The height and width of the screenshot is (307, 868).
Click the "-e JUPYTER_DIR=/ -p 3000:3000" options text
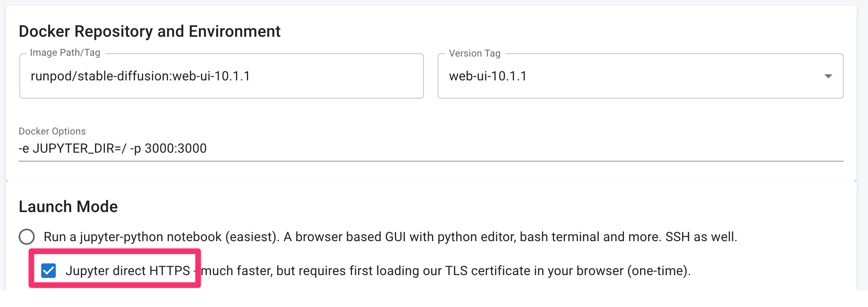click(x=113, y=149)
